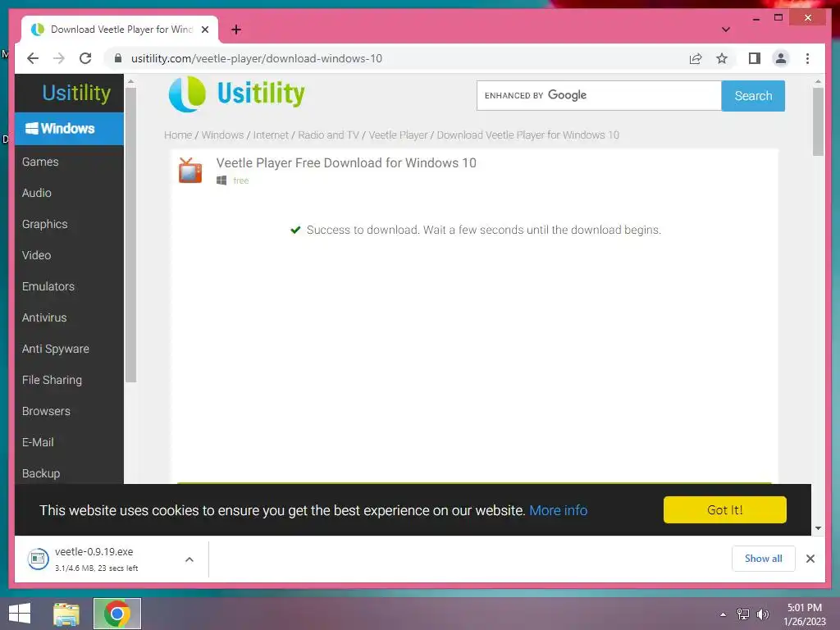The height and width of the screenshot is (630, 840).
Task: Click the browser forward arrow
Action: (x=59, y=58)
